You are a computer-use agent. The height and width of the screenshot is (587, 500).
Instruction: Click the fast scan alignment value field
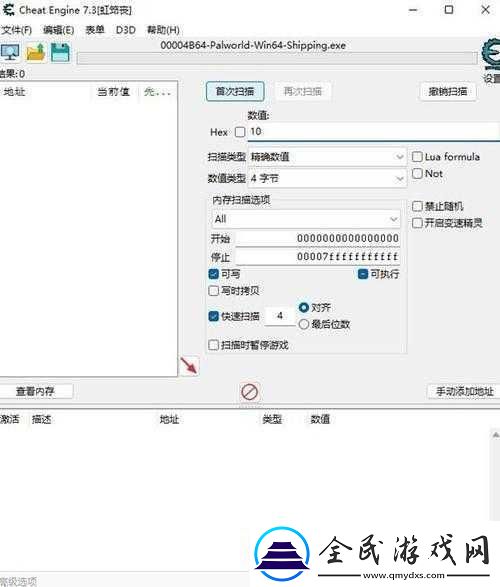click(x=280, y=316)
